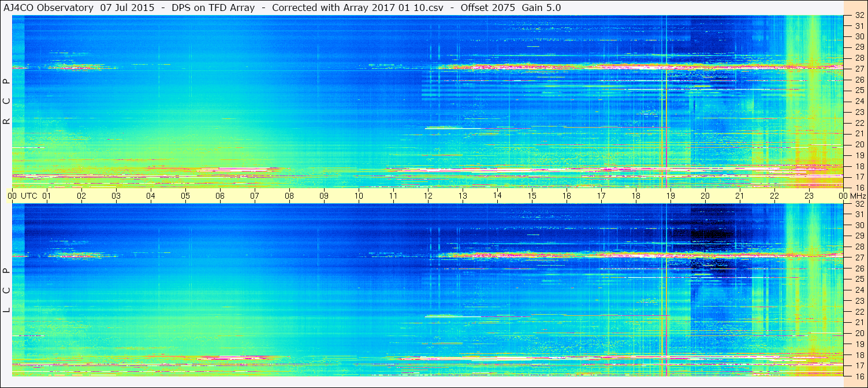Click "DPS on TFD Array" in header
The height and width of the screenshot is (388, 868).
214,8
